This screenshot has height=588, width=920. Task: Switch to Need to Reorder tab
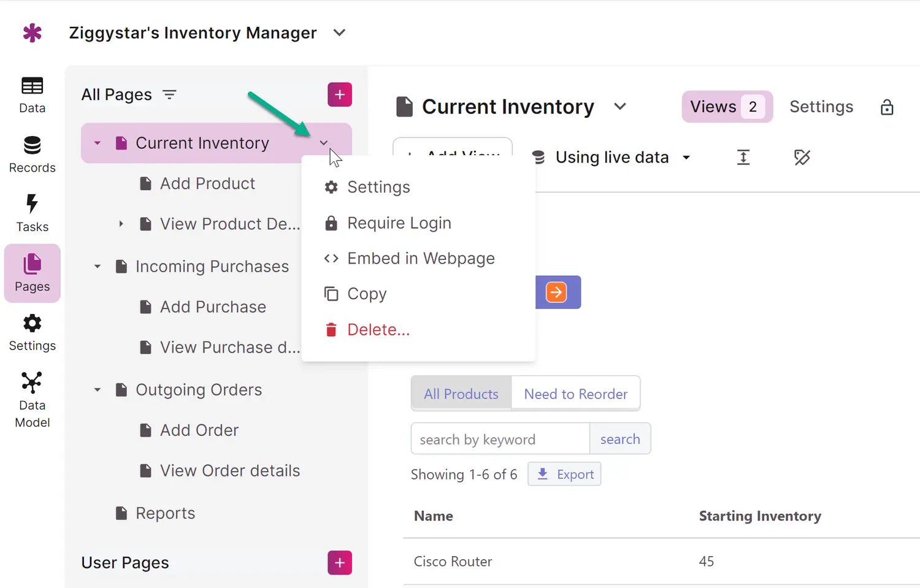tap(575, 394)
